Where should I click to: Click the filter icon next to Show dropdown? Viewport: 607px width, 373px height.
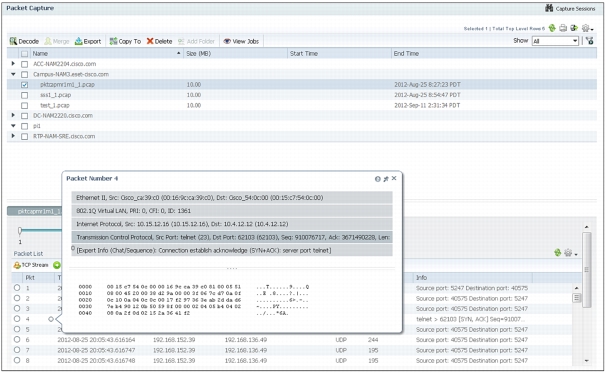(x=590, y=41)
